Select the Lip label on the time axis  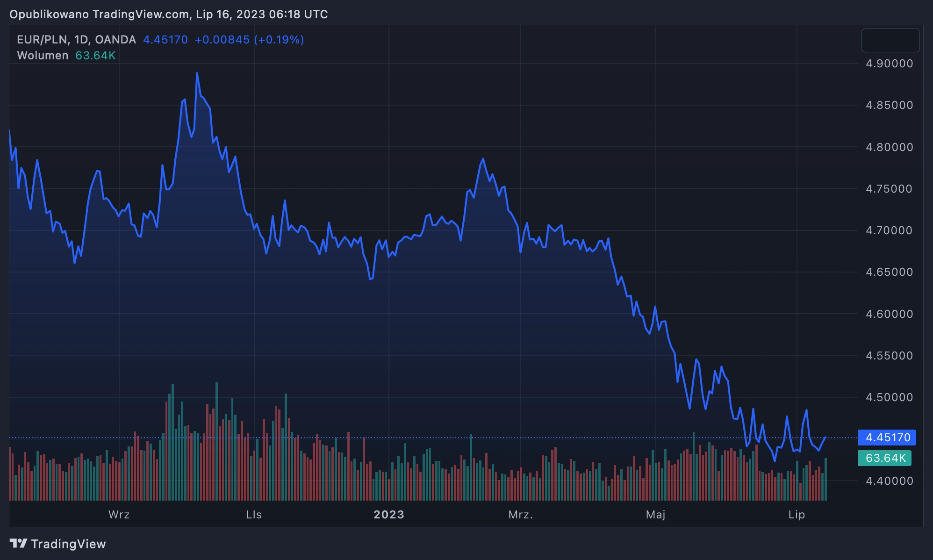pyautogui.click(x=797, y=515)
